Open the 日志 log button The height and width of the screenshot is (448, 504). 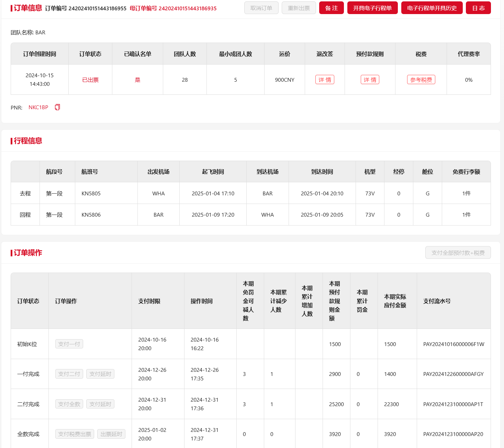(478, 8)
